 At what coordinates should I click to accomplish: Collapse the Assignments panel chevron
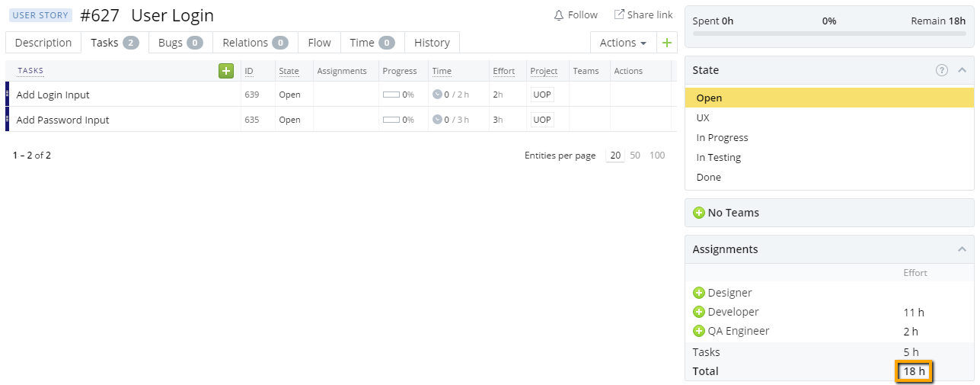pyautogui.click(x=962, y=249)
